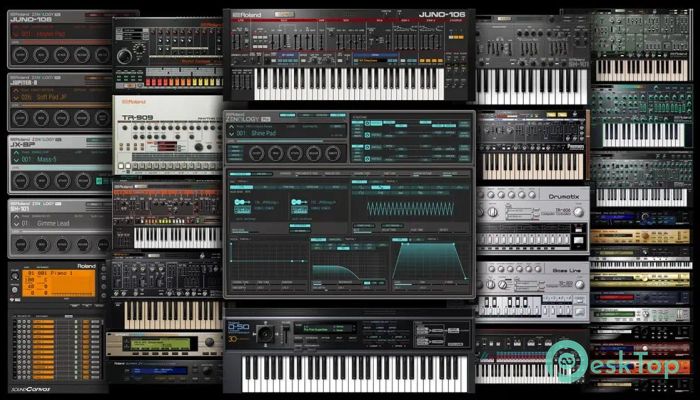
Task: Click last macro knob in ZENOLOGY Pro
Action: click(x=333, y=153)
